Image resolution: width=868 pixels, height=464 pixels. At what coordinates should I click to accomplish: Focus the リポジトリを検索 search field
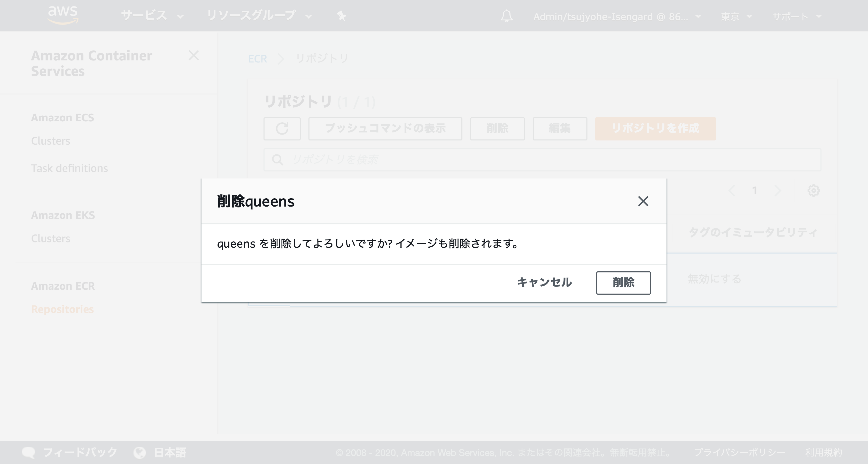coord(542,160)
